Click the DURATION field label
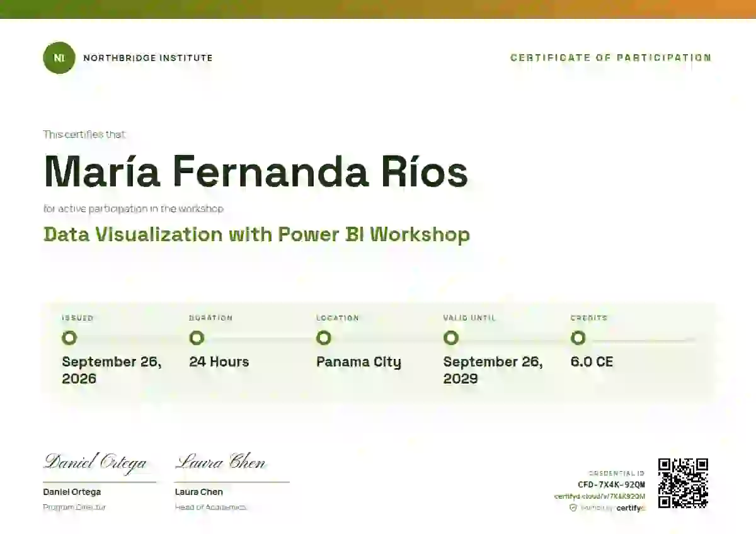Image resolution: width=756 pixels, height=534 pixels. [x=210, y=318]
